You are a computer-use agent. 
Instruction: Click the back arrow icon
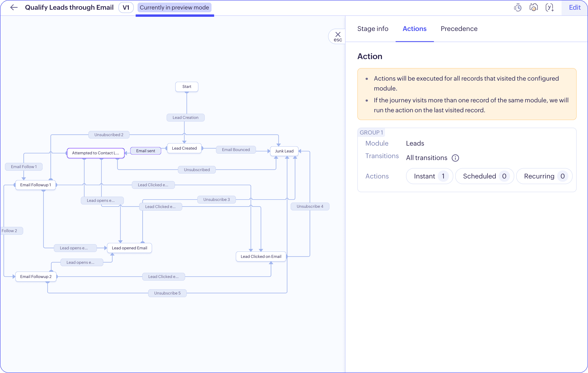14,7
